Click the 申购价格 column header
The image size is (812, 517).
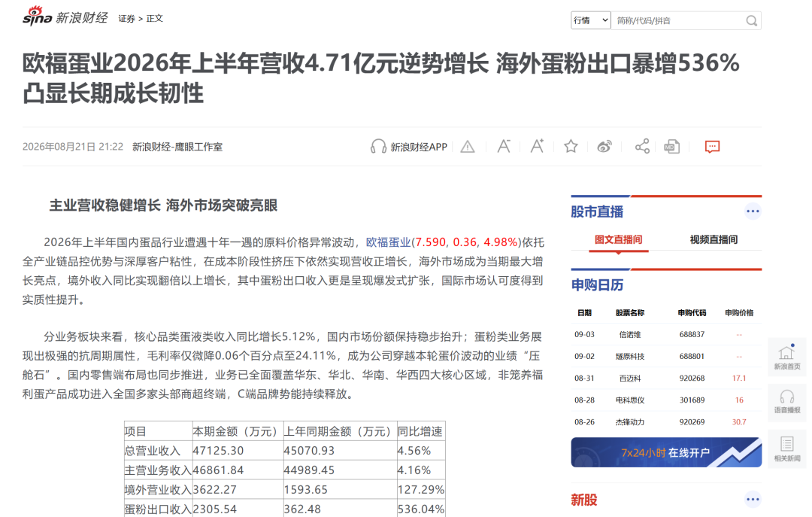pyautogui.click(x=739, y=313)
